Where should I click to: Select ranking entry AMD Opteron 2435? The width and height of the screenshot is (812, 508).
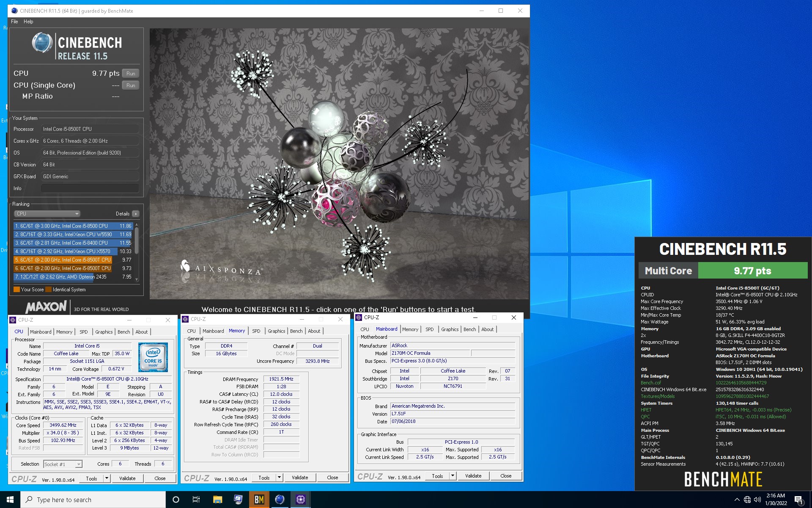73,277
